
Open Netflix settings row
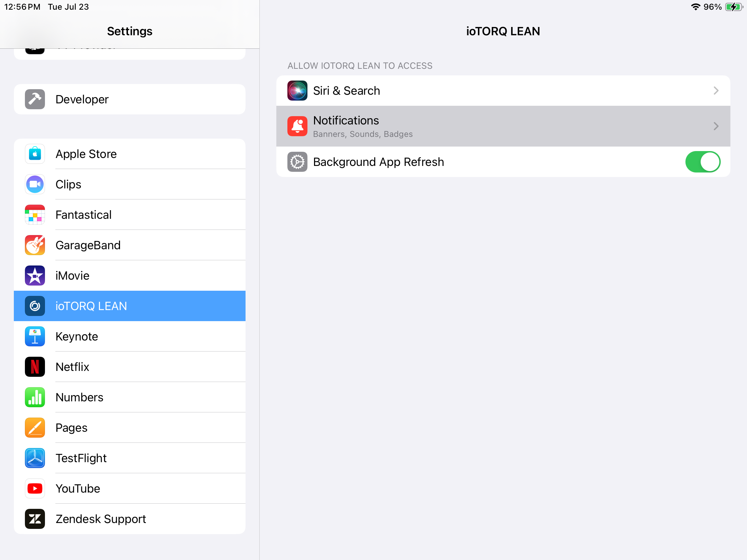[x=130, y=367]
